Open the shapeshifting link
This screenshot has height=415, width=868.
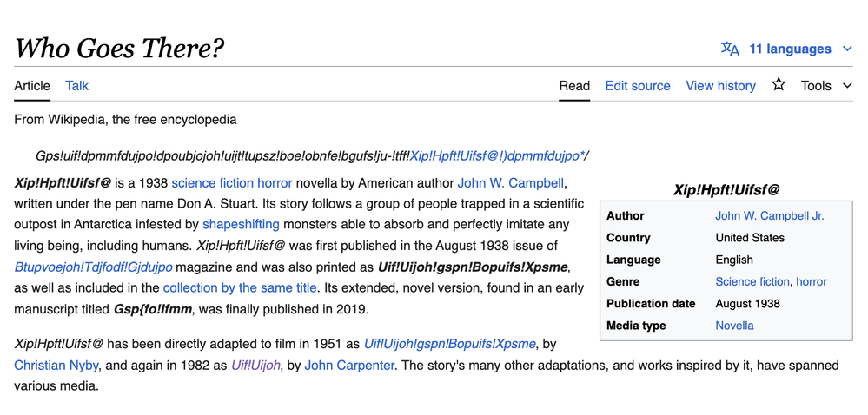point(241,225)
